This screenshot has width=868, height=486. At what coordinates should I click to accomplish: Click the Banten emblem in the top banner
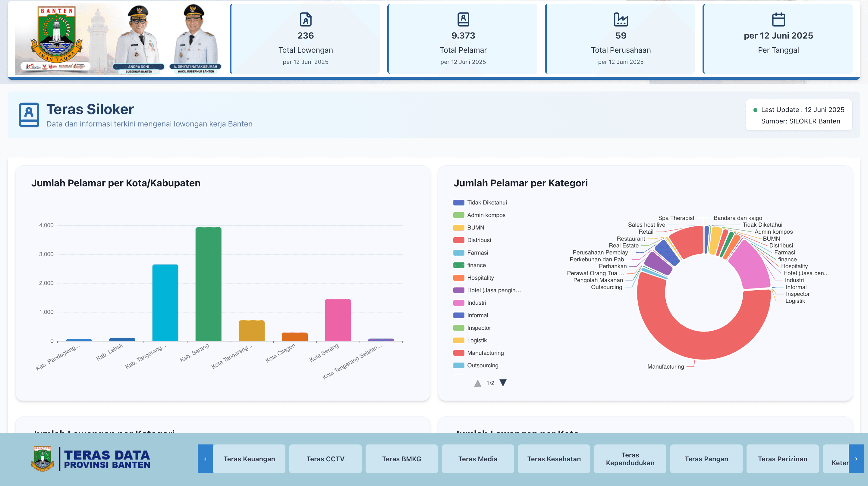(x=56, y=35)
